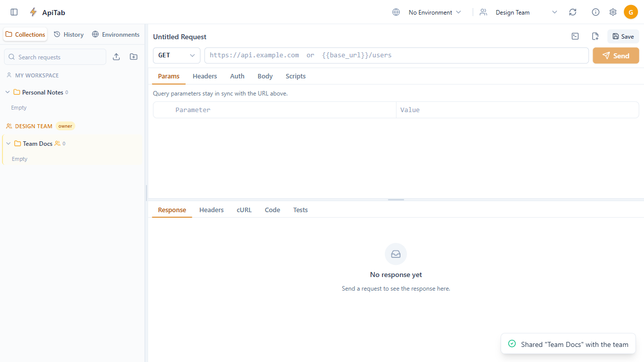Collapse the Personal Notes collection chevron
644x362 pixels.
tap(8, 92)
